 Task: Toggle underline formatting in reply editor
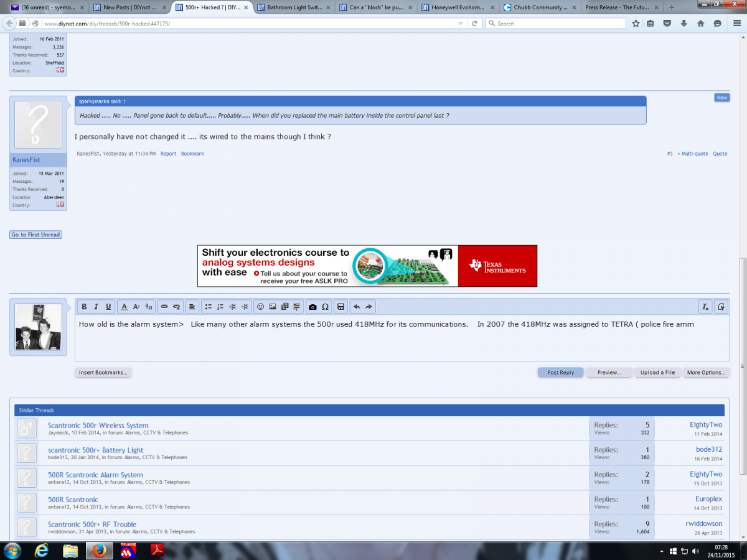pyautogui.click(x=108, y=307)
